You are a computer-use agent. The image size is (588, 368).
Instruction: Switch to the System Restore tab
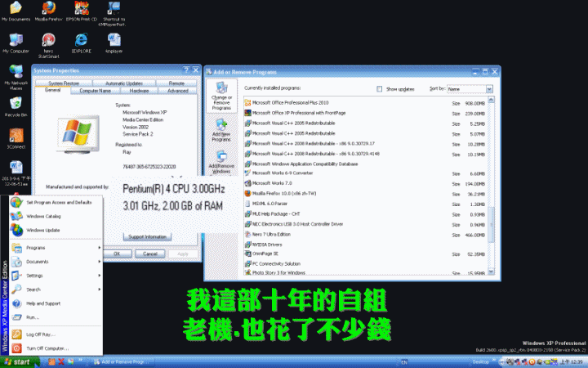pos(64,83)
